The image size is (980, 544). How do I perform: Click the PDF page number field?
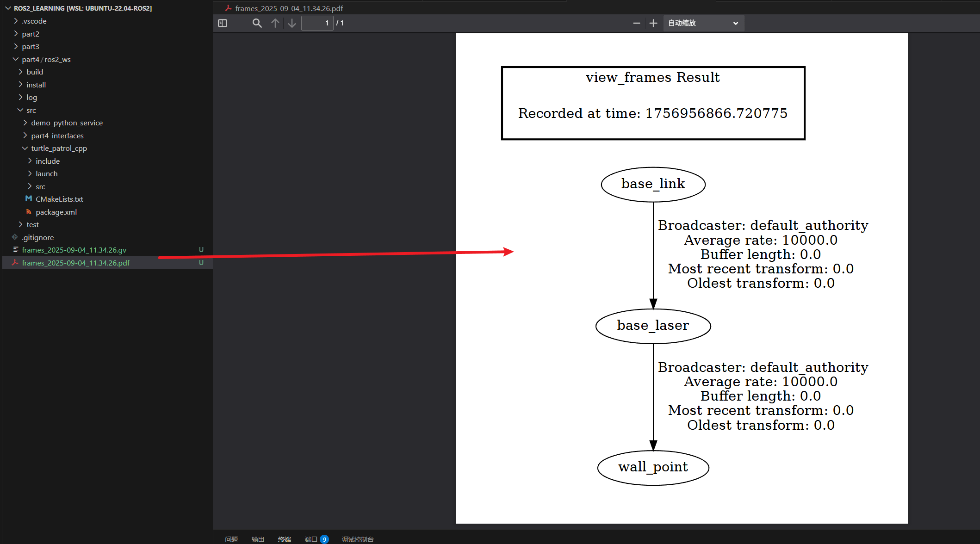tap(317, 23)
